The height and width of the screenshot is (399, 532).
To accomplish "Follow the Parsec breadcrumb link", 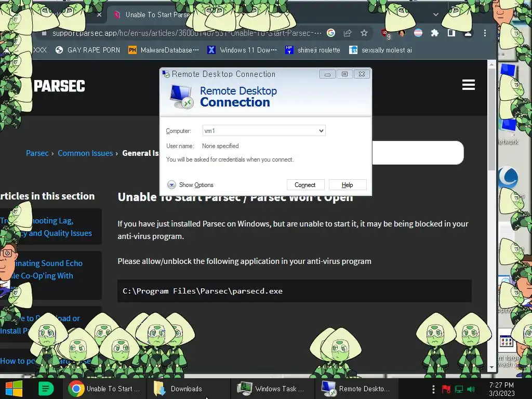I will click(37, 153).
